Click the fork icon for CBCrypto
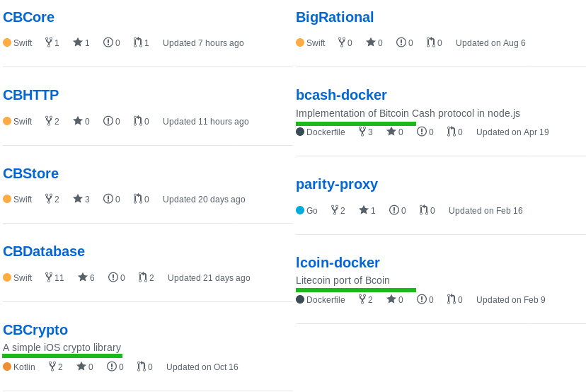Image resolution: width=586 pixels, height=392 pixels. (52, 367)
